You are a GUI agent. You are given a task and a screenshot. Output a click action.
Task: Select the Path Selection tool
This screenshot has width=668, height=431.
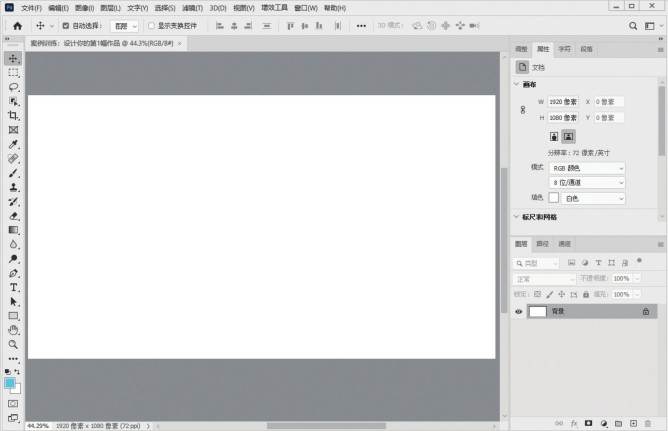13,302
